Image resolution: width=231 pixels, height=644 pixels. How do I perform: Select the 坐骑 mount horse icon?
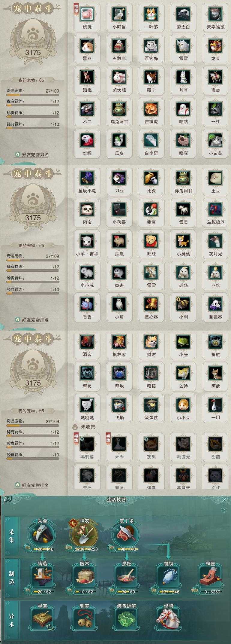(168, 619)
